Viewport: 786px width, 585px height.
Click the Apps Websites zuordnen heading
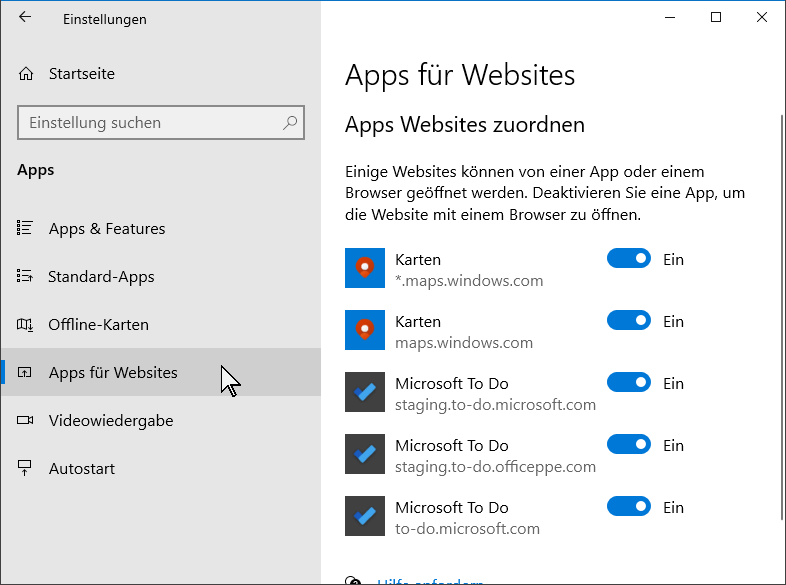pos(465,124)
